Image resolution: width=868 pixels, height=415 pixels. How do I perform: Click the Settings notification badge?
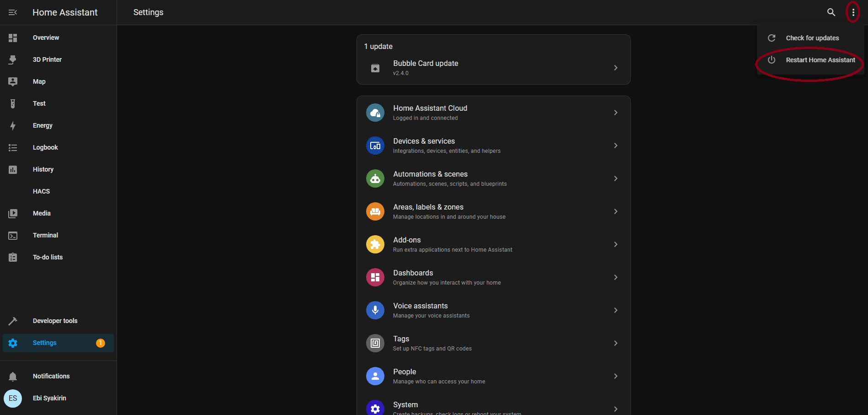coord(100,343)
